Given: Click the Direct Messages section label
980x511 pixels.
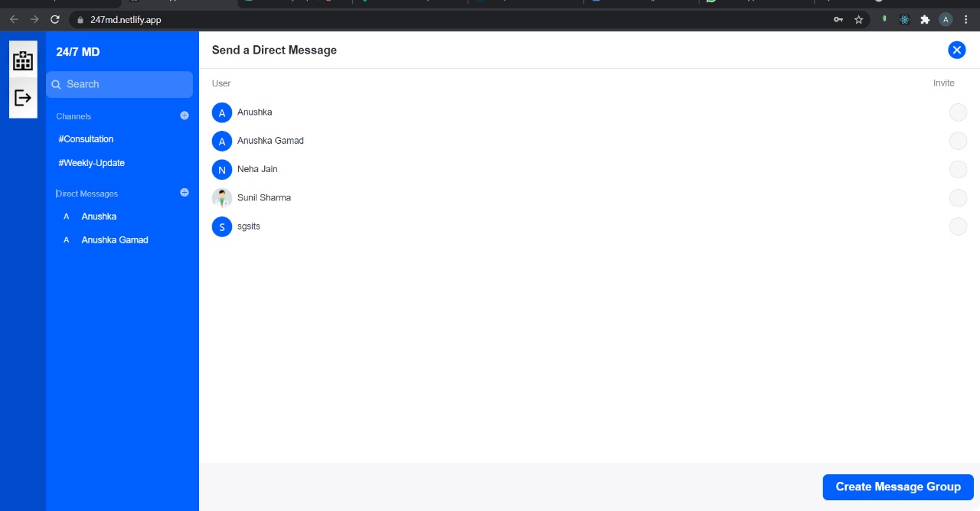Looking at the screenshot, I should point(87,194).
